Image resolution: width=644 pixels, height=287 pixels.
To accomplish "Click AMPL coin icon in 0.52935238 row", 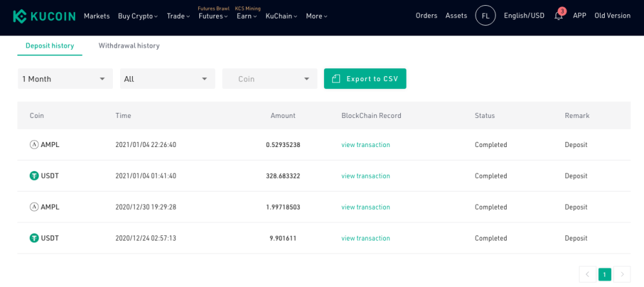I will (x=34, y=144).
